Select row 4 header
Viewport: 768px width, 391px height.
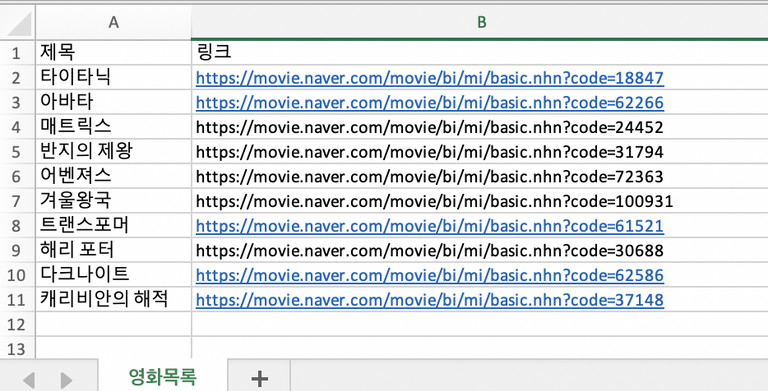pyautogui.click(x=17, y=127)
